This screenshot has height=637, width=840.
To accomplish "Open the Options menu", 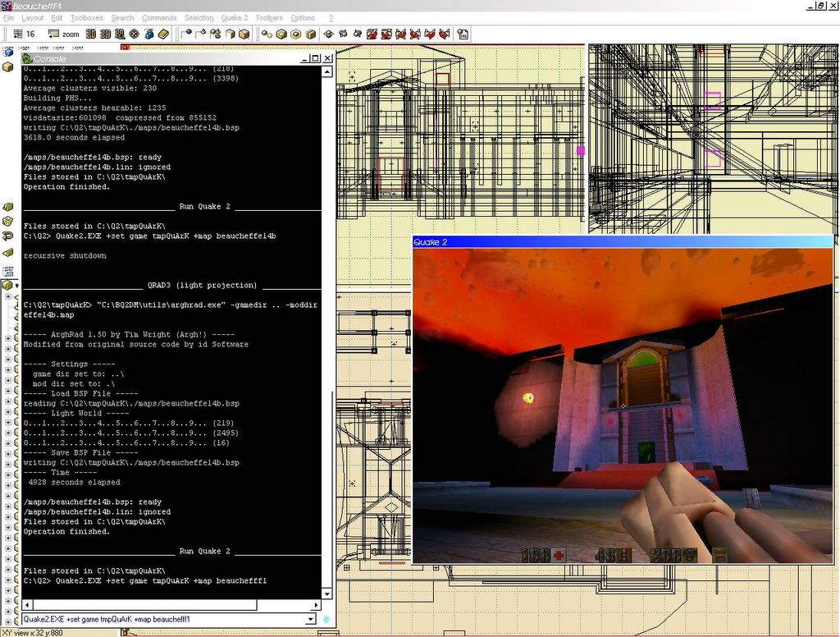I will coord(303,18).
